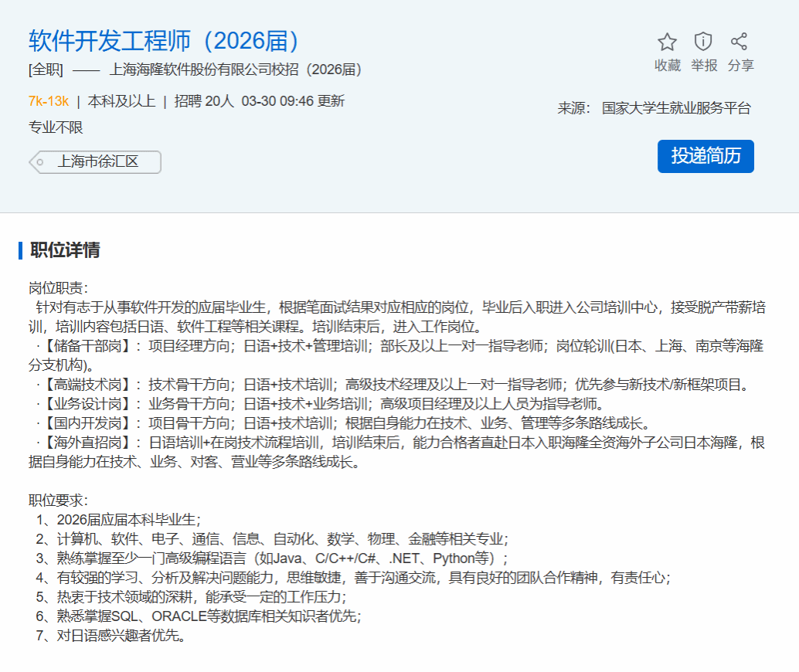This screenshot has height=672, width=799.
Task: Click the star icon to favorite job
Action: pos(667,42)
